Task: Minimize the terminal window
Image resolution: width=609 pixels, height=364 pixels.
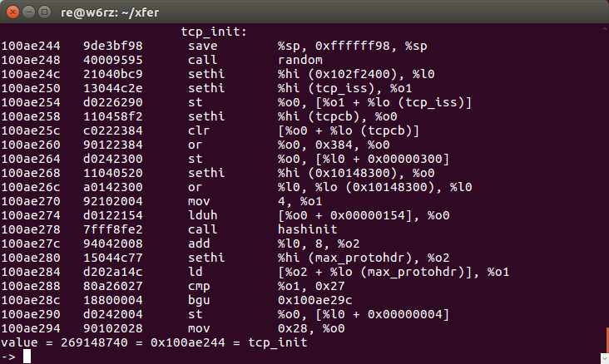Action: pyautogui.click(x=29, y=12)
